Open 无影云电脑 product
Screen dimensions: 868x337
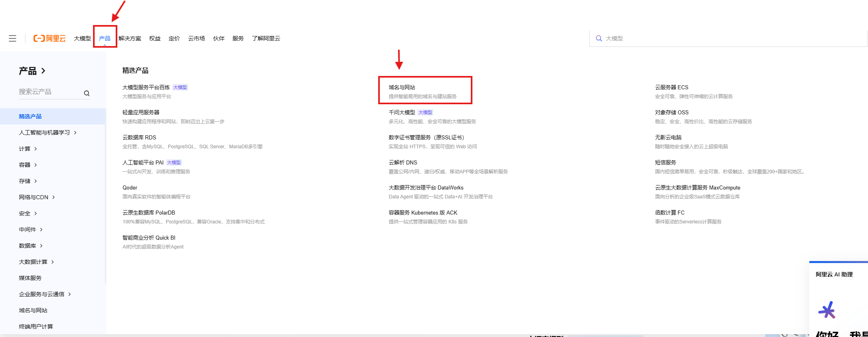pos(668,137)
